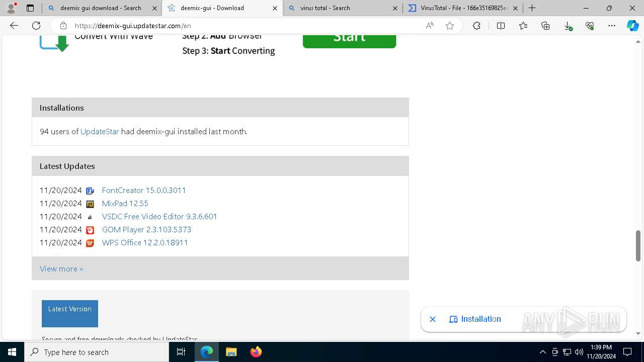This screenshot has height=362, width=644.
Task: Open a new browser tab
Action: pyautogui.click(x=532, y=8)
